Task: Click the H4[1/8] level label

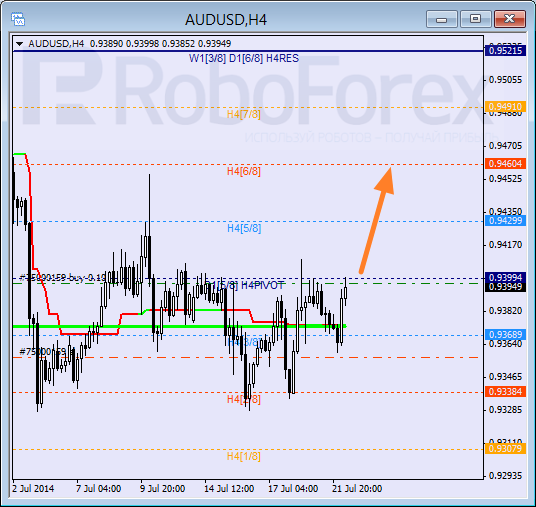Action: coord(244,456)
